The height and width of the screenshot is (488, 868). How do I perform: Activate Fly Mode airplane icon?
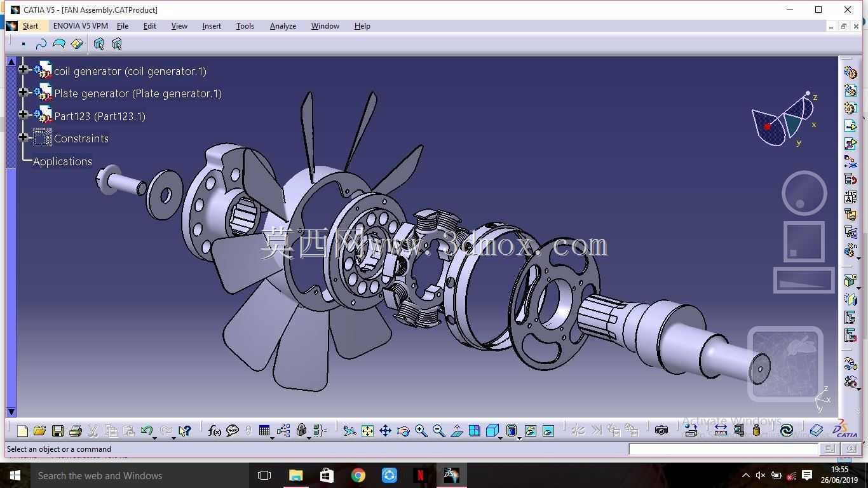pos(349,431)
